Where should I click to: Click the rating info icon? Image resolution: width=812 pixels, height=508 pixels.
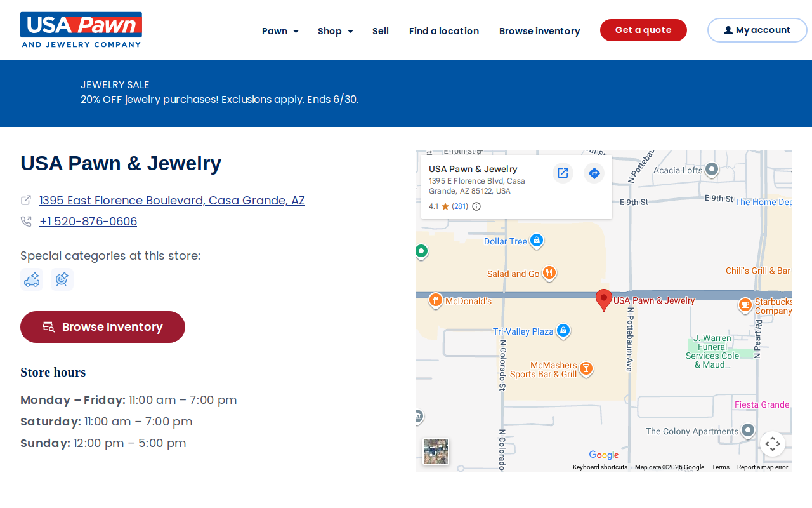476,206
